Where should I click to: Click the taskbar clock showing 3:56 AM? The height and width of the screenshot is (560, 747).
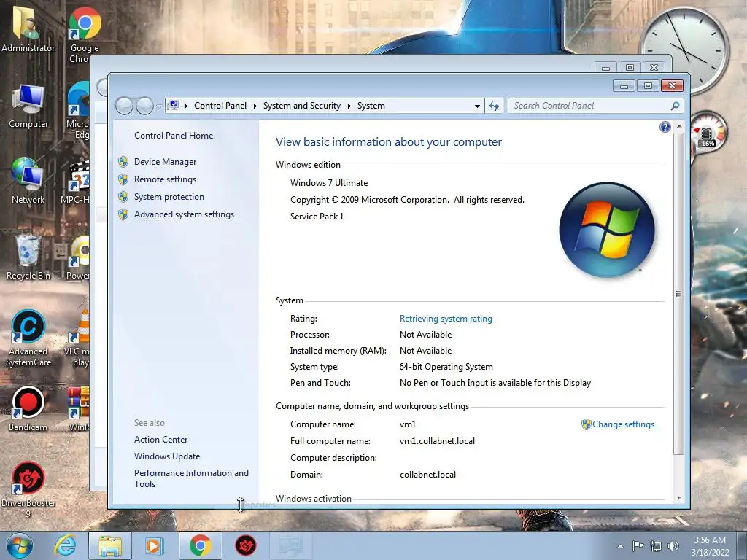point(710,546)
